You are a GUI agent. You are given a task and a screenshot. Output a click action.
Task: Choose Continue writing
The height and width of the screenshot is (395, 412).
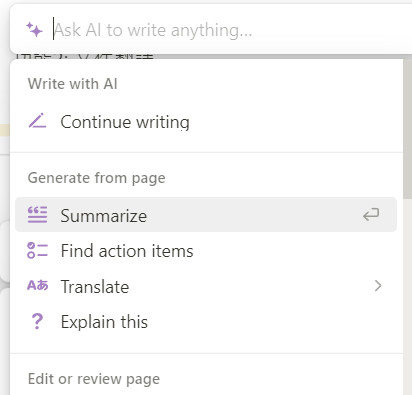[x=206, y=122]
